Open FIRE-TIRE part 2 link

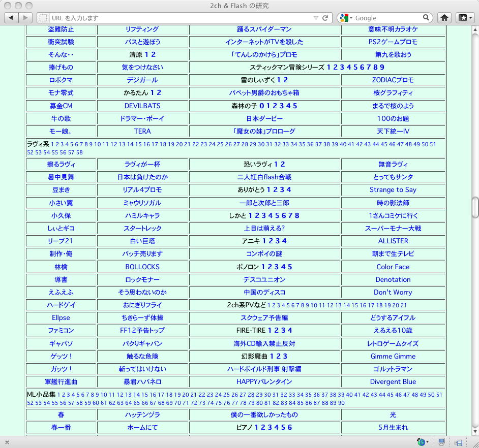pos(276,330)
